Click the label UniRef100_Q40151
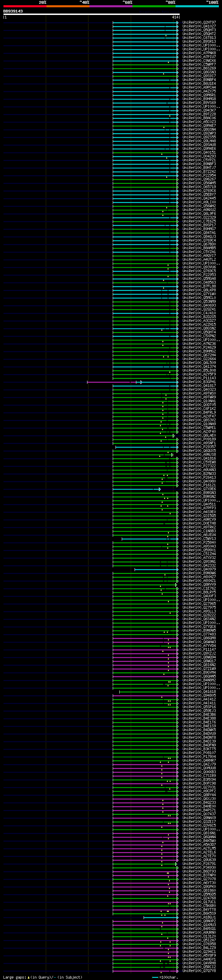Viewport: 222px width, 980px height. [199, 153]
